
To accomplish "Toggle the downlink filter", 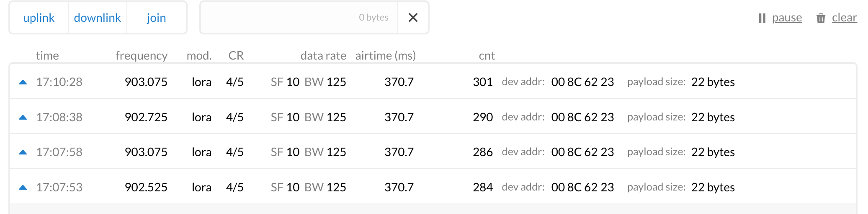I will [98, 18].
